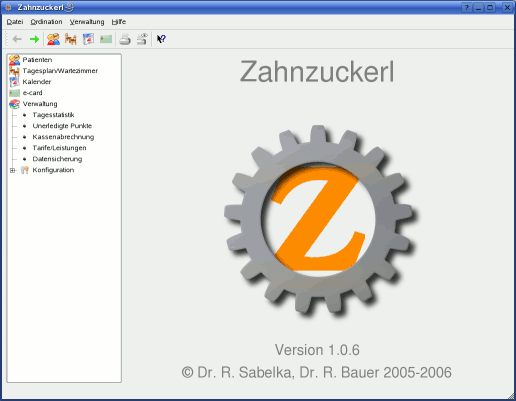Viewport: 516px width, 401px height.
Task: Open Patienten via toolbar people icon
Action: (53, 39)
